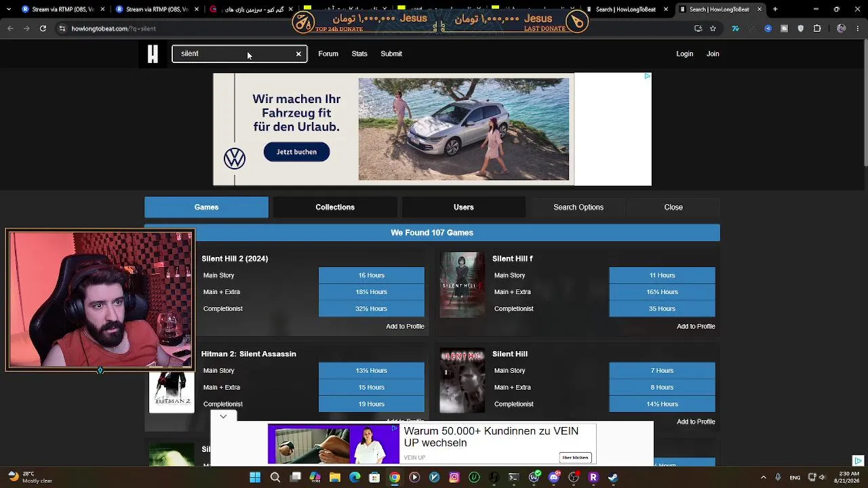Click 'Jetzt buchen' in the Volkswagen ad
The height and width of the screenshot is (488, 868).
(296, 152)
